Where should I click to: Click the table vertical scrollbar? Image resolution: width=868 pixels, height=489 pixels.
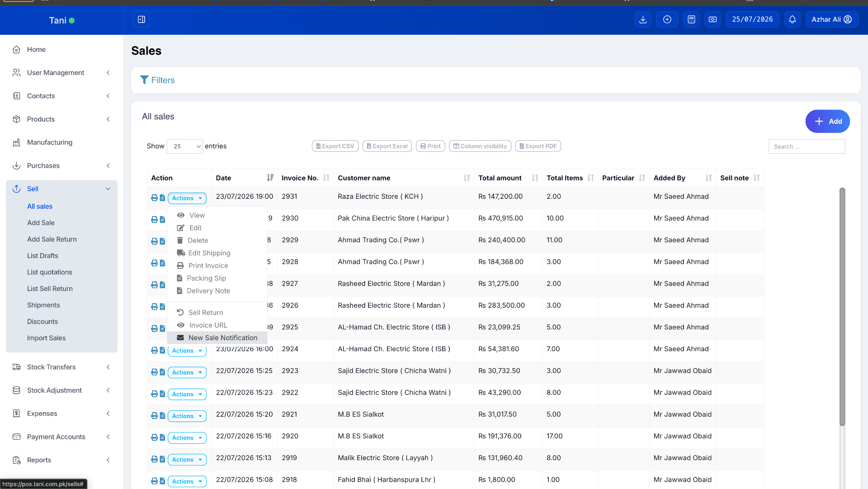[x=842, y=306]
